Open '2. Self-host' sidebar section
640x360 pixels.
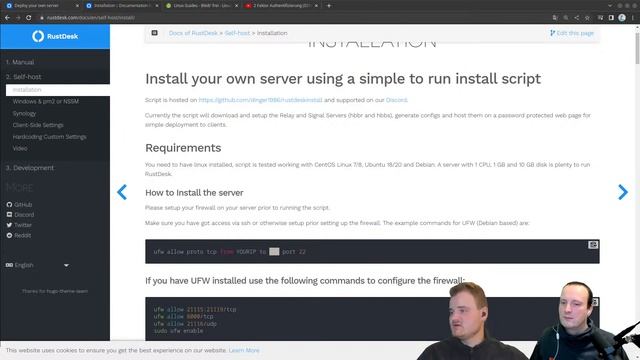[24, 77]
